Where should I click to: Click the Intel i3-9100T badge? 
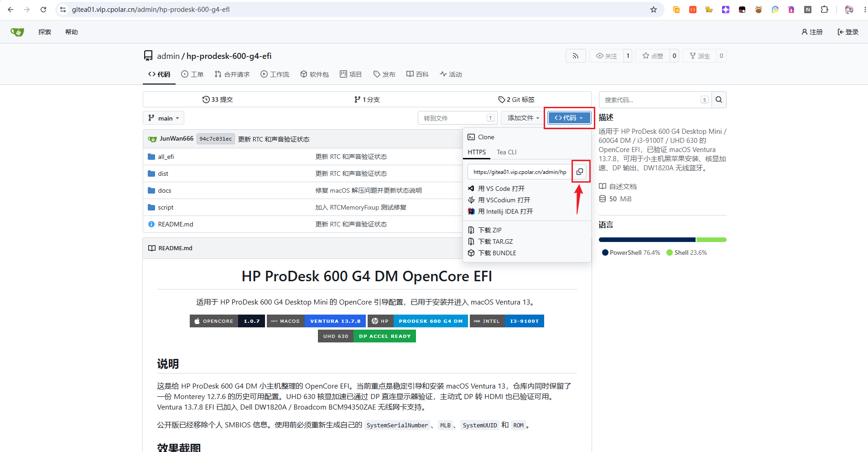point(507,321)
